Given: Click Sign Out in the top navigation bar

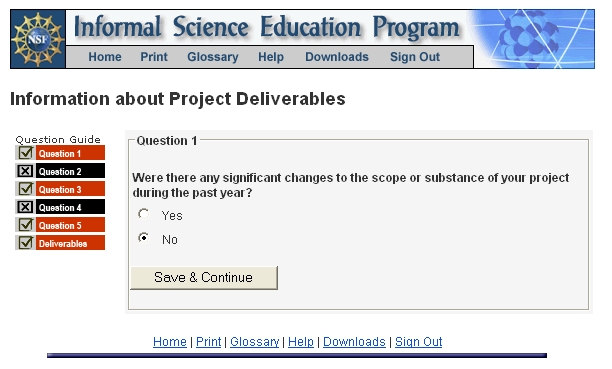Looking at the screenshot, I should coord(415,57).
